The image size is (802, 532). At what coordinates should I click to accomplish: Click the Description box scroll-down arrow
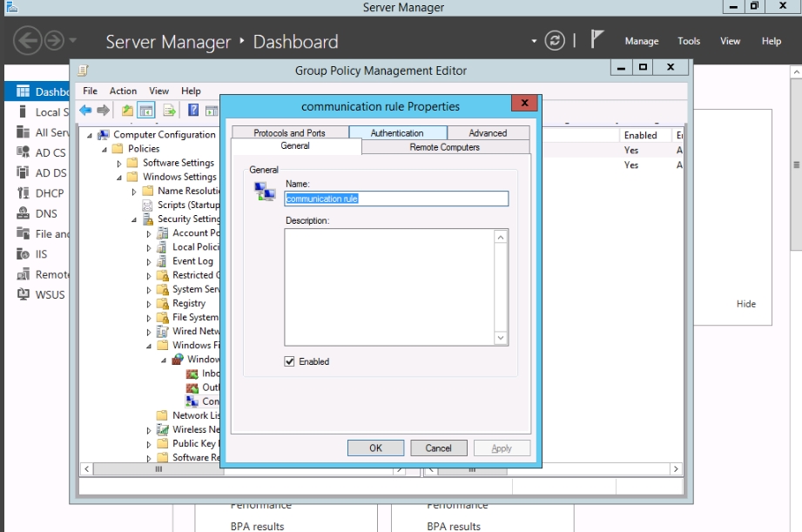pos(501,338)
